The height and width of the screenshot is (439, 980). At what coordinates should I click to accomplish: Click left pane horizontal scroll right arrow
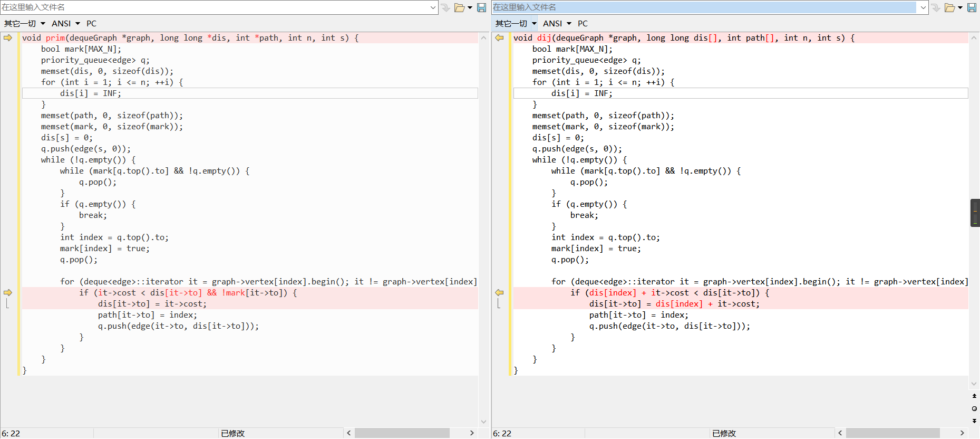point(472,433)
